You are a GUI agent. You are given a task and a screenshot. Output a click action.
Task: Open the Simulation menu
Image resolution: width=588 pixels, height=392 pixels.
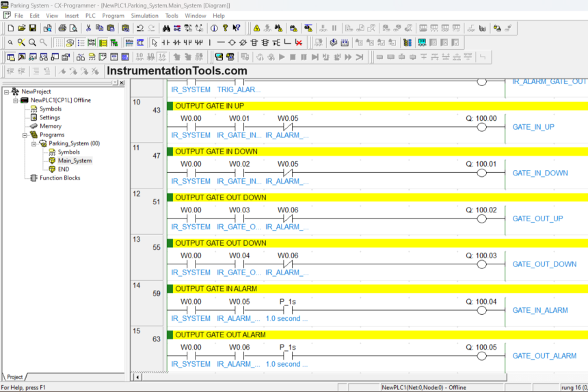pyautogui.click(x=144, y=16)
